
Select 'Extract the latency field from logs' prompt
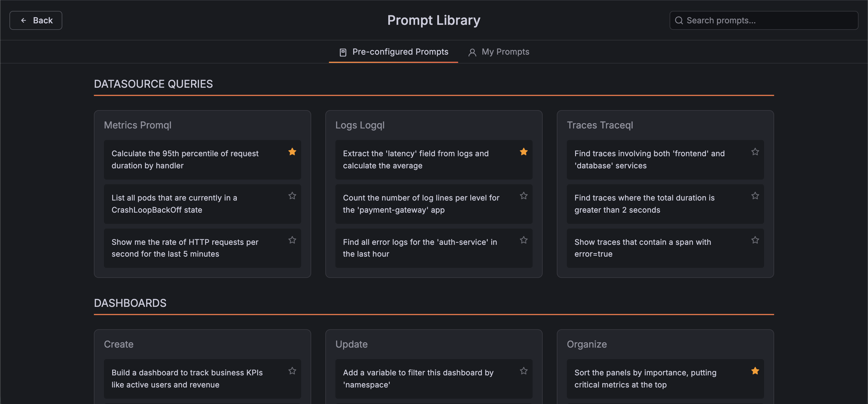pyautogui.click(x=434, y=160)
